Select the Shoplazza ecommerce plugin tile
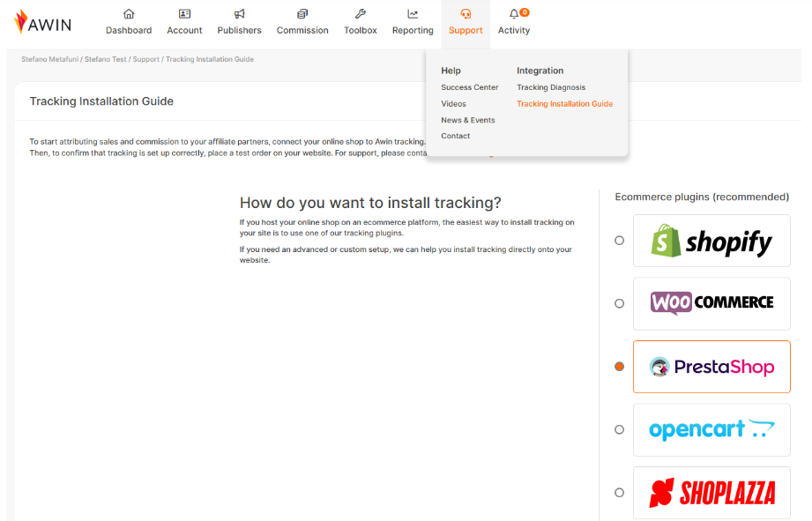The image size is (812, 521). click(711, 493)
